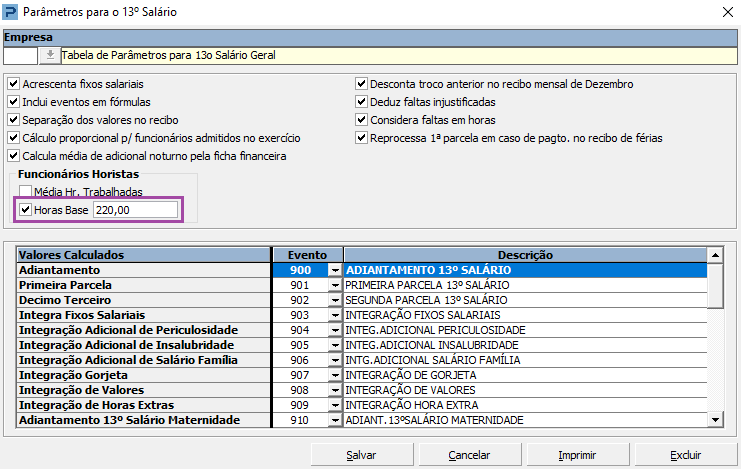
Task: Close the Parâmetros para o 13º Salário window
Action: click(725, 13)
